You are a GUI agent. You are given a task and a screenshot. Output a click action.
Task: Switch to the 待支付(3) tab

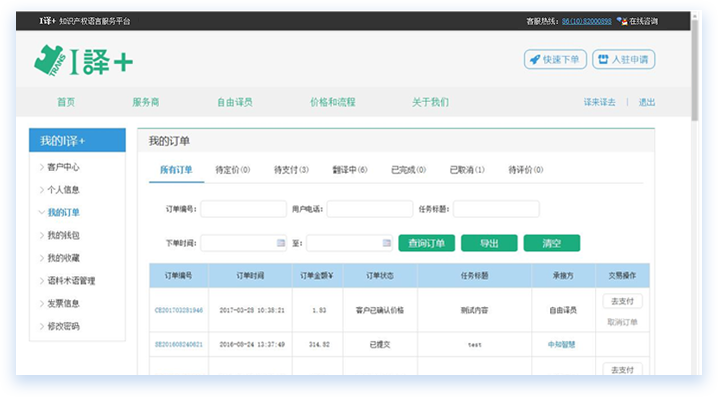pos(291,170)
